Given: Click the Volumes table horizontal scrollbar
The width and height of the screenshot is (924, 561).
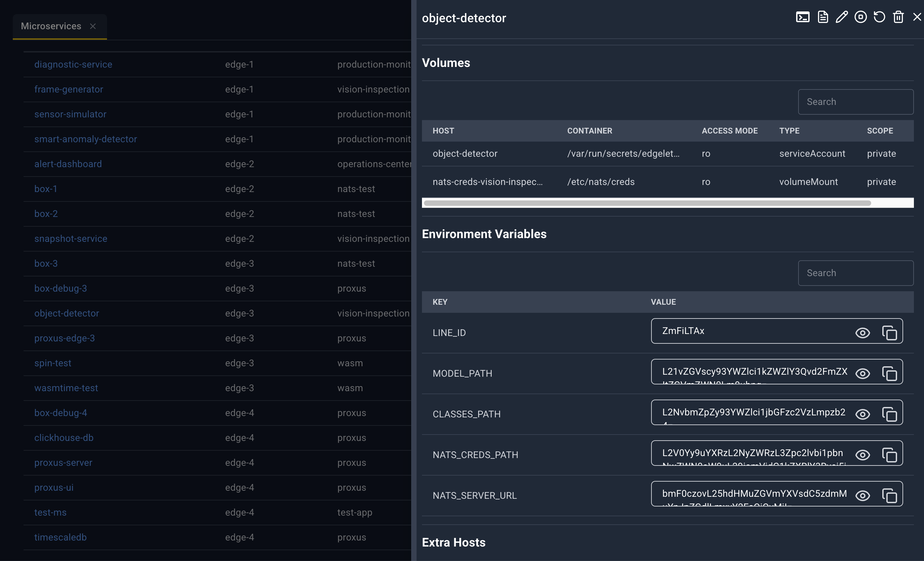Looking at the screenshot, I should click(647, 203).
